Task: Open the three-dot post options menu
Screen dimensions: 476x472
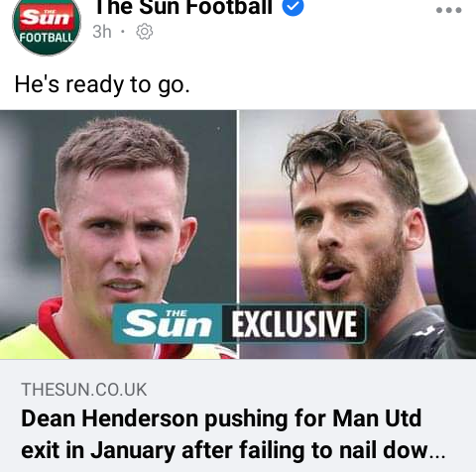Action: point(448,10)
